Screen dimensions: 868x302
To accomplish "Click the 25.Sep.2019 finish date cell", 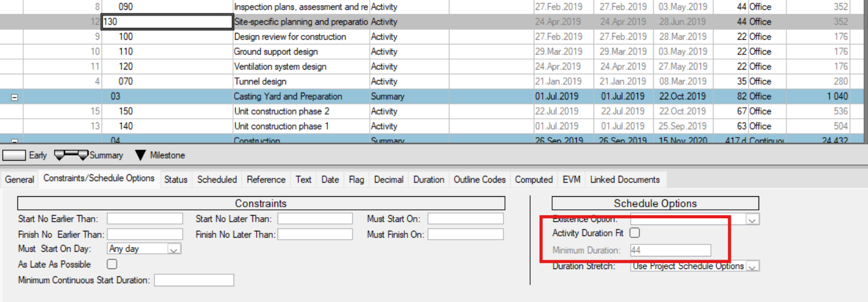I will (683, 126).
